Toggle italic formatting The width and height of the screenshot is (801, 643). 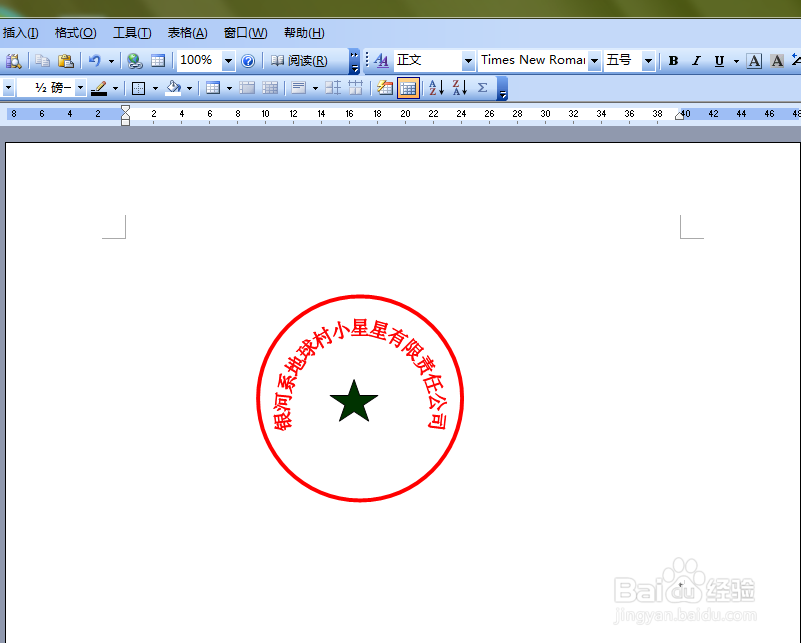click(x=697, y=60)
